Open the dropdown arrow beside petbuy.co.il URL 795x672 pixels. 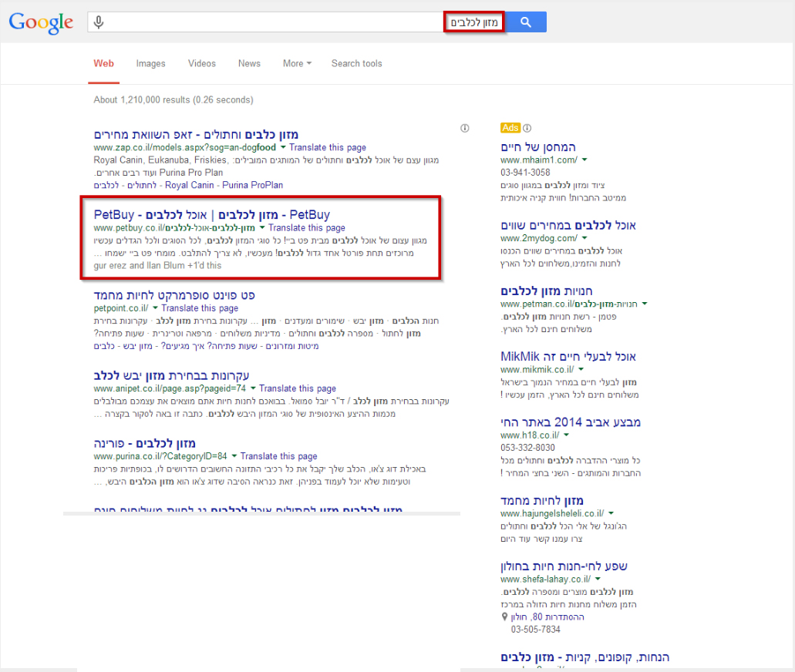point(262,228)
